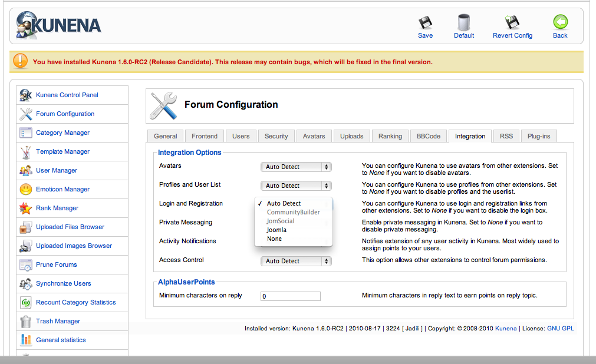
Task: Open the Profiles and User List dropdown
Action: (x=296, y=186)
